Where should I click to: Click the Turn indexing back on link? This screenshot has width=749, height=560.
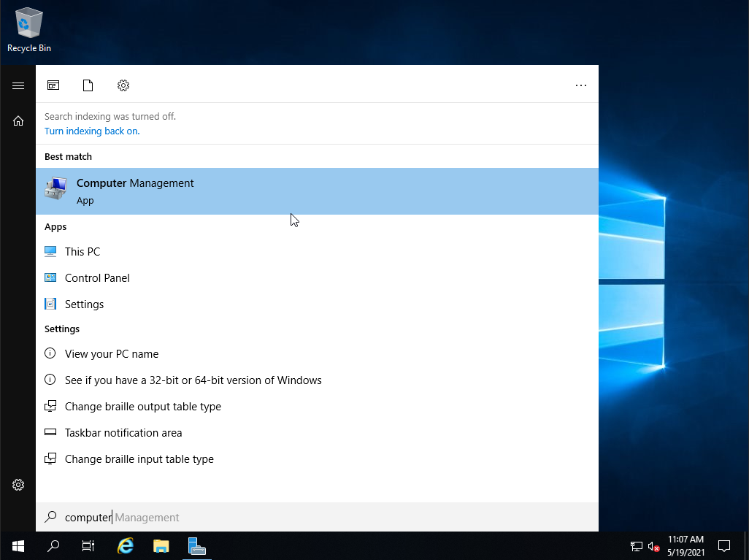[x=92, y=131]
